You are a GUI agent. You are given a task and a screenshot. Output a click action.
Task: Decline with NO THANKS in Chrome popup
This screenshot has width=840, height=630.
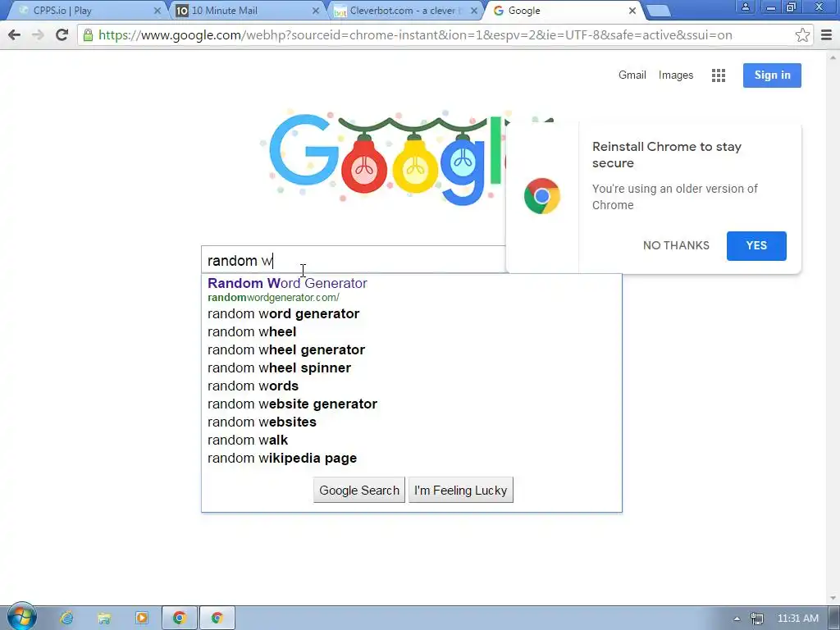click(676, 245)
